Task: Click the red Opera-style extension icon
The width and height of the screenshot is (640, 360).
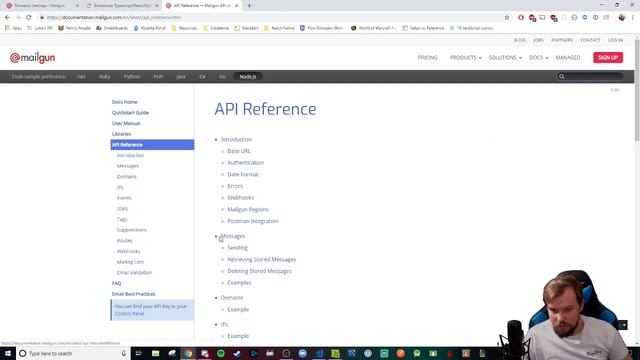Action: pos(521,18)
